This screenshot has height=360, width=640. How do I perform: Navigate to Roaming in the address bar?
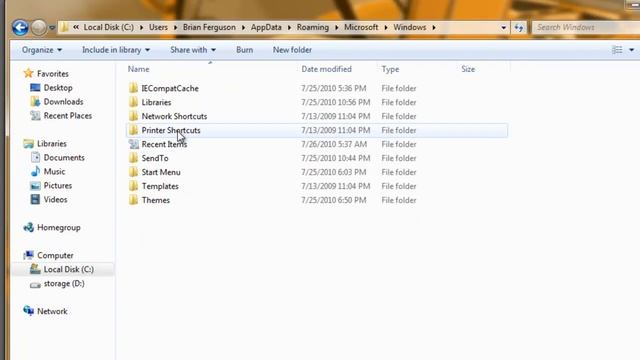313,27
